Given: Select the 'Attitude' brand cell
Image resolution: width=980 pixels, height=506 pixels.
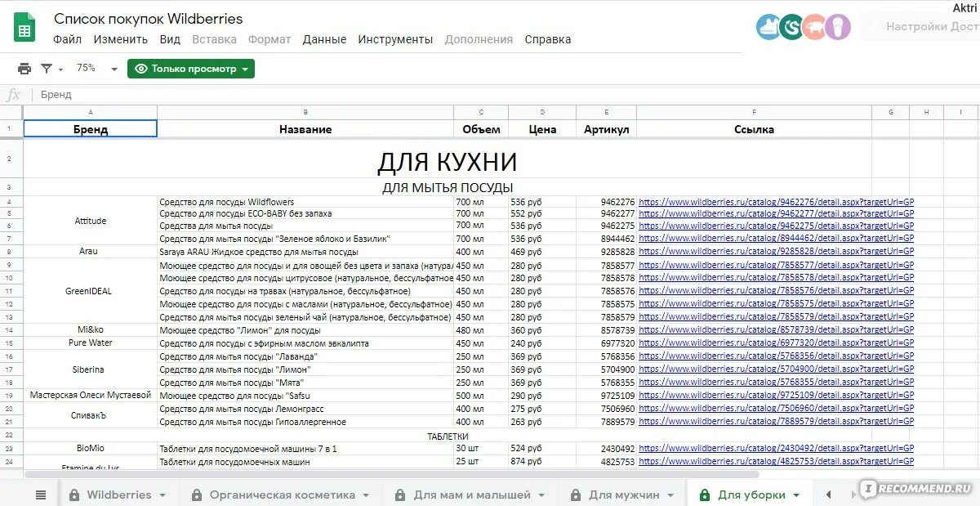Looking at the screenshot, I should tap(90, 221).
